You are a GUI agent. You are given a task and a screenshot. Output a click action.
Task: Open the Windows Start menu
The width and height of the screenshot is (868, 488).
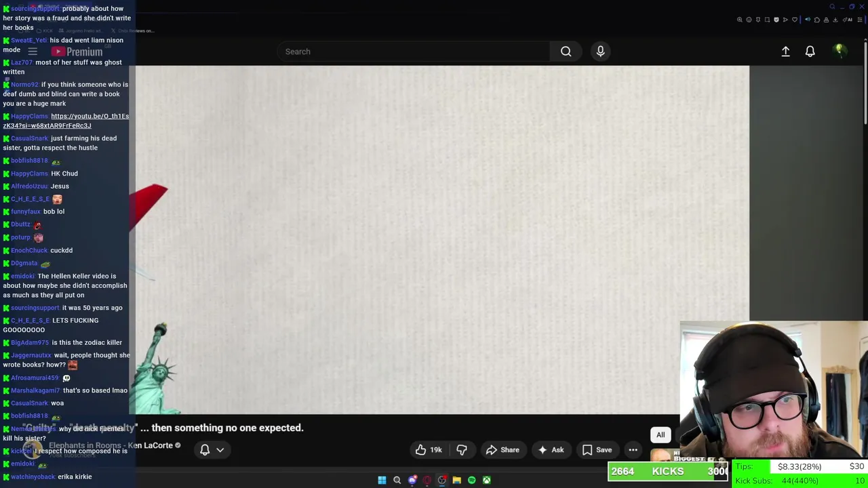(x=382, y=480)
